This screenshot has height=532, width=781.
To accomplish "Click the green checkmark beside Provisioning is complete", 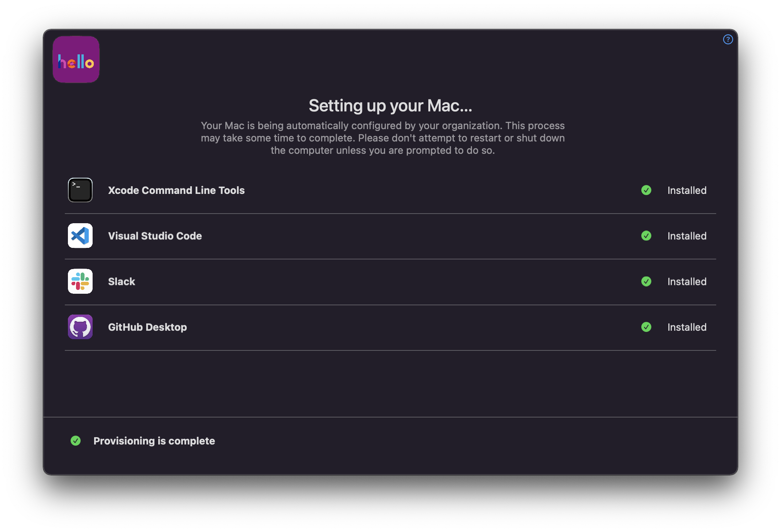I will pos(76,441).
